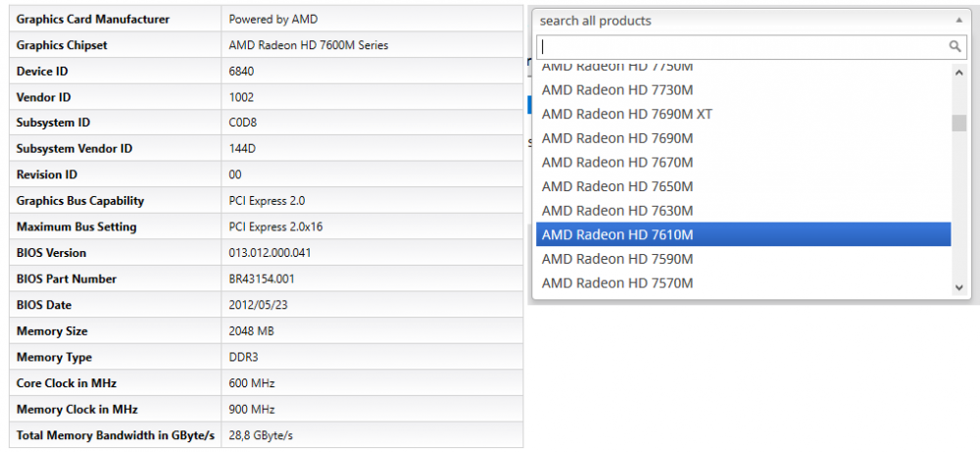Pick AMD Radeon HD 7670M in the dropdown
The width and height of the screenshot is (980, 452).
(x=743, y=163)
